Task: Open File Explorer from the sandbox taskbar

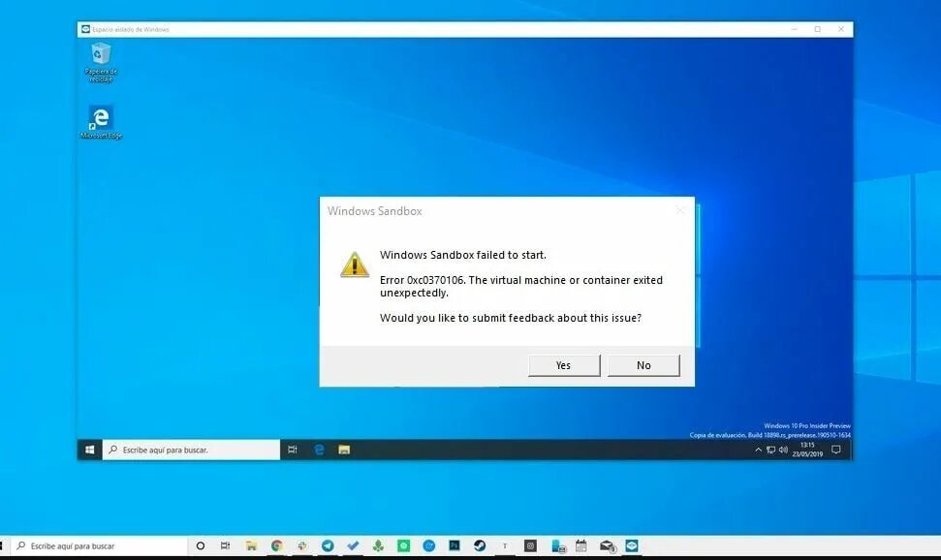Action: [x=344, y=450]
